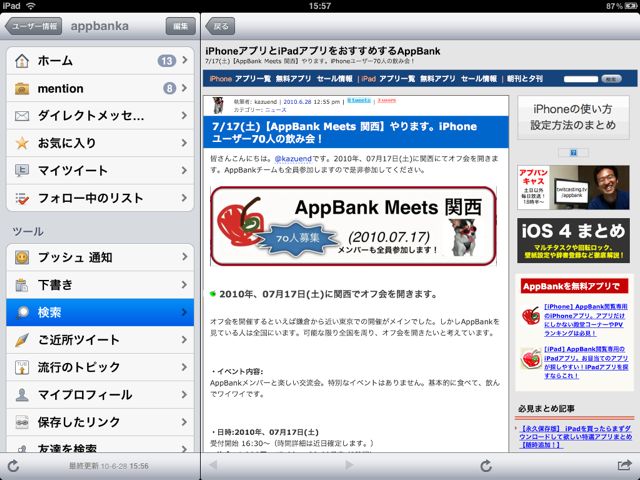Viewport: 640px width, 480px height.
Task: Tap the push notification smiley icon
Action: [22, 257]
